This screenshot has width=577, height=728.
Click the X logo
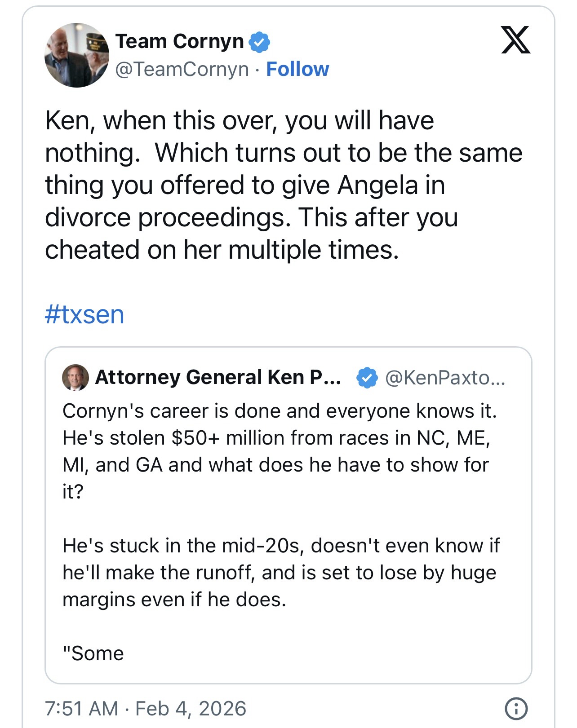pyautogui.click(x=516, y=40)
